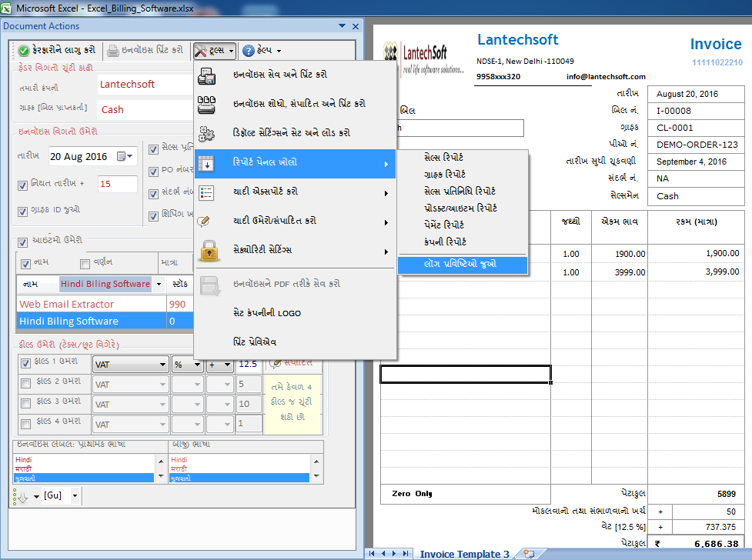Click the field 1 value box 12.5
The width and height of the screenshot is (752, 560).
[x=249, y=365]
